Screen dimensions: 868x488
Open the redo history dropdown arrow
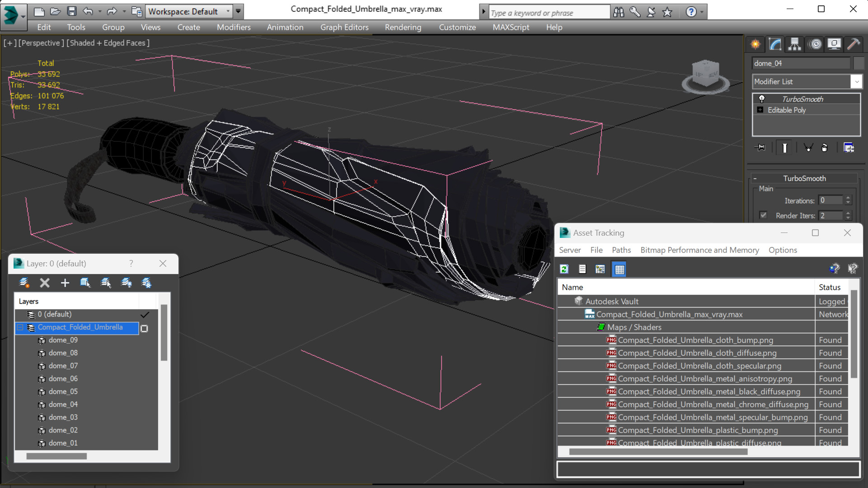[x=124, y=11]
